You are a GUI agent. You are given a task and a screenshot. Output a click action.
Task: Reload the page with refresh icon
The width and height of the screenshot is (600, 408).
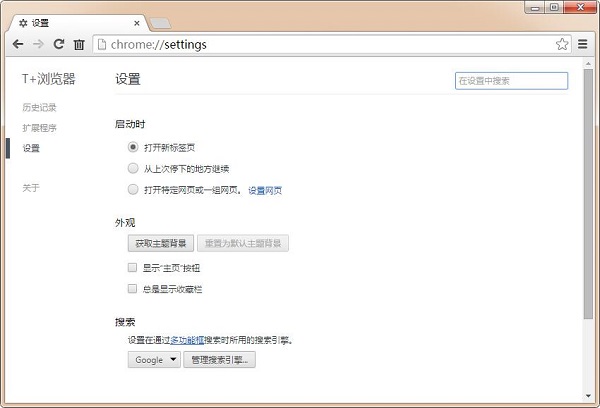click(x=59, y=44)
